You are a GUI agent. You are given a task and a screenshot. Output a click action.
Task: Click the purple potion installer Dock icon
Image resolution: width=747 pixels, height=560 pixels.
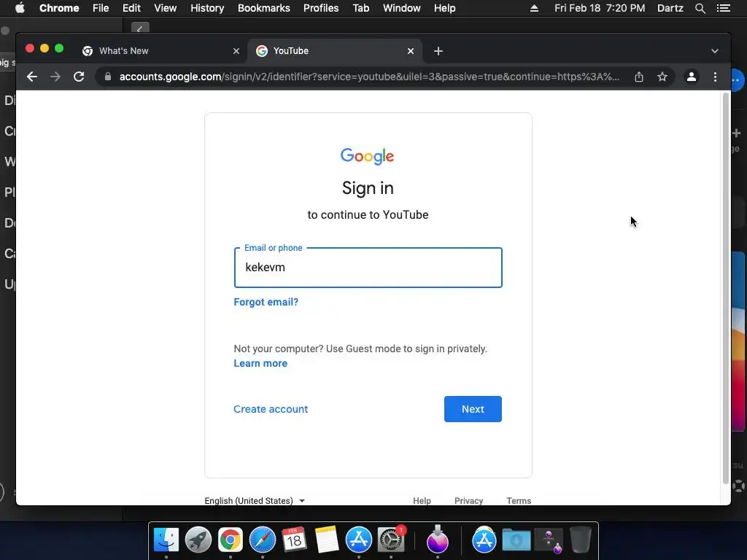click(x=438, y=540)
